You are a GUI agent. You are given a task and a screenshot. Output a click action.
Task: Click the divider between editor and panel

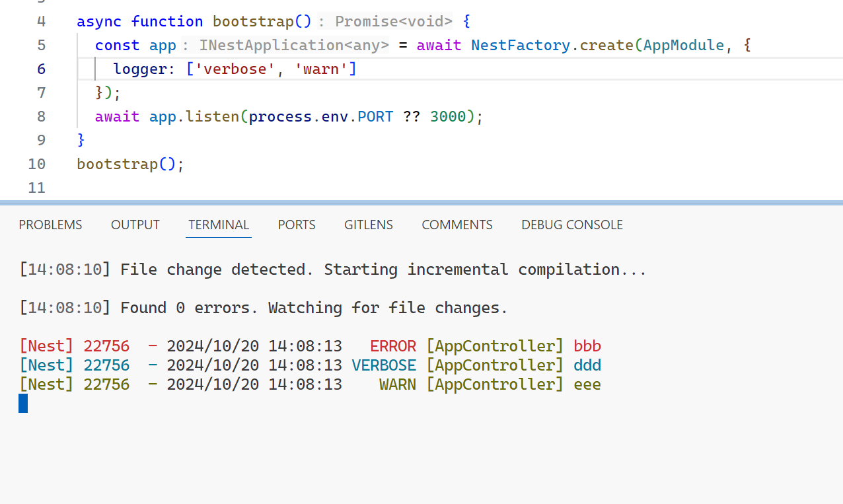(421, 203)
